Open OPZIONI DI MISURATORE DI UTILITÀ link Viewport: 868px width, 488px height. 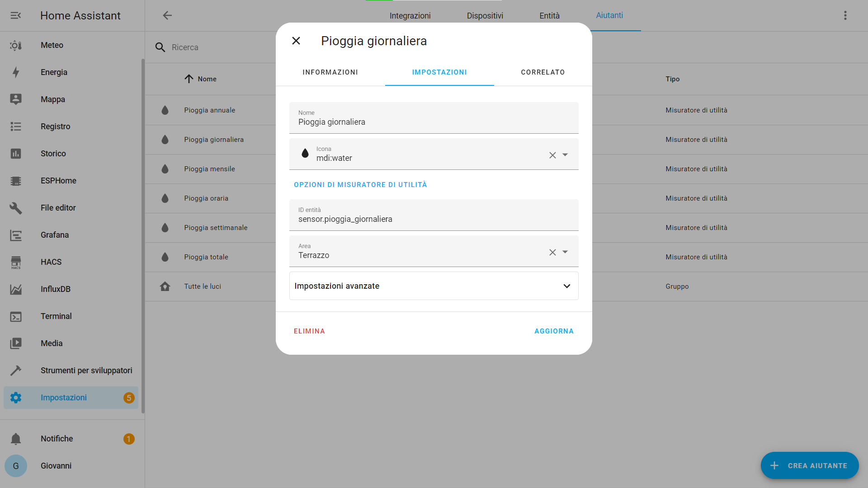[360, 185]
